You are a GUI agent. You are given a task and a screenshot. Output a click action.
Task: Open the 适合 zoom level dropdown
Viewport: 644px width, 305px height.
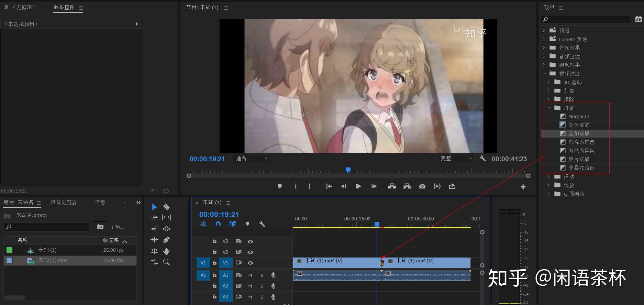pyautogui.click(x=251, y=159)
